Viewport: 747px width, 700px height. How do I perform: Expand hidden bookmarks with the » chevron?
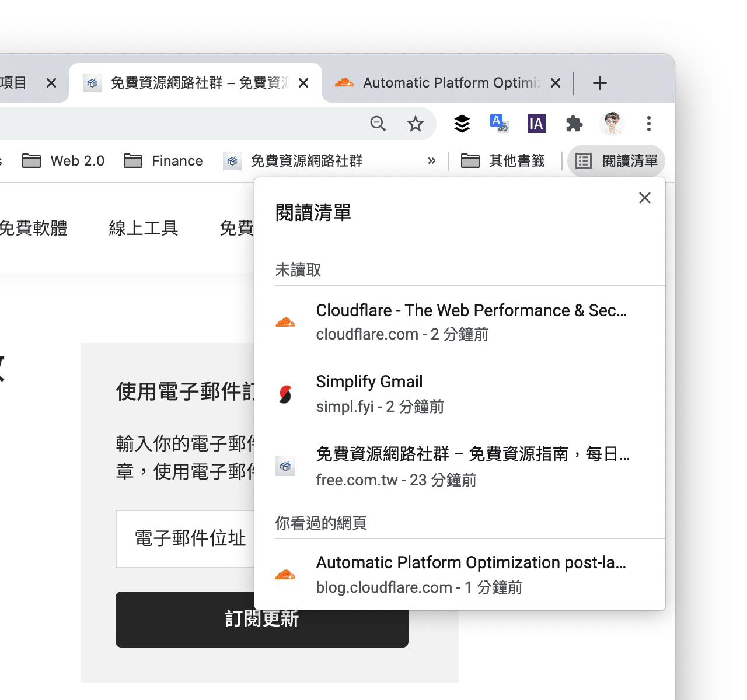(432, 161)
